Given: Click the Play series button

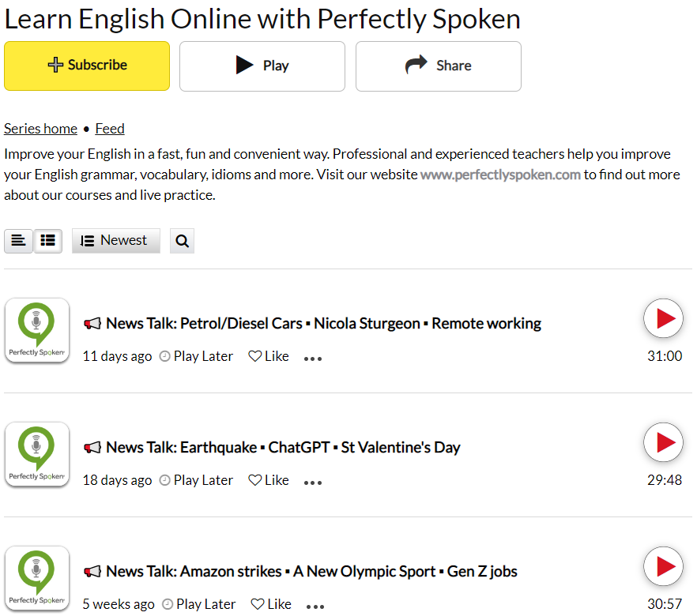Looking at the screenshot, I should pyautogui.click(x=262, y=66).
